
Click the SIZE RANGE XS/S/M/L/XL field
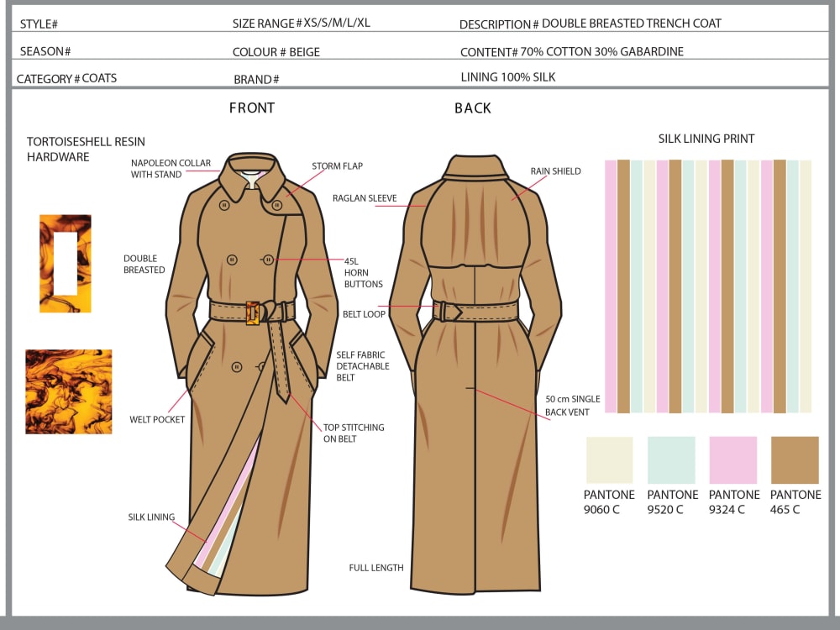tap(302, 23)
